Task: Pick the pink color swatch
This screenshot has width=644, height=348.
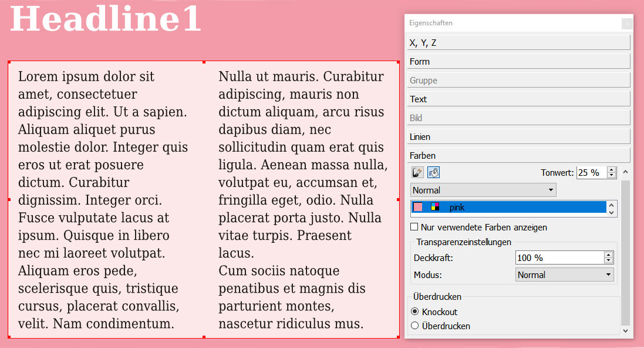Action: coord(418,207)
